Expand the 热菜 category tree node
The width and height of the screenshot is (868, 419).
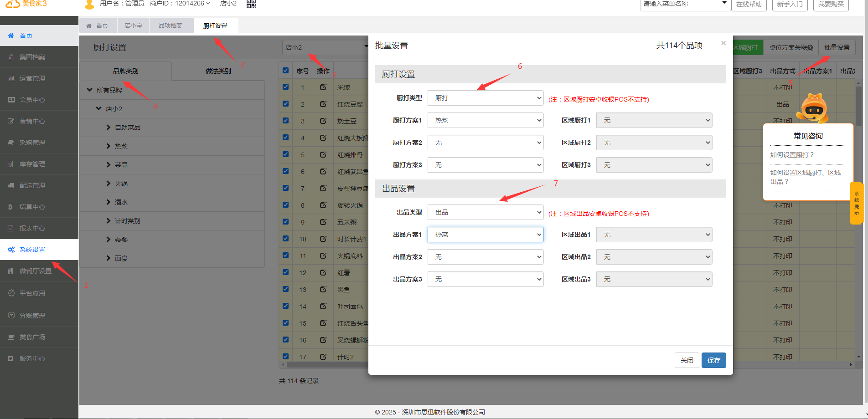click(108, 146)
